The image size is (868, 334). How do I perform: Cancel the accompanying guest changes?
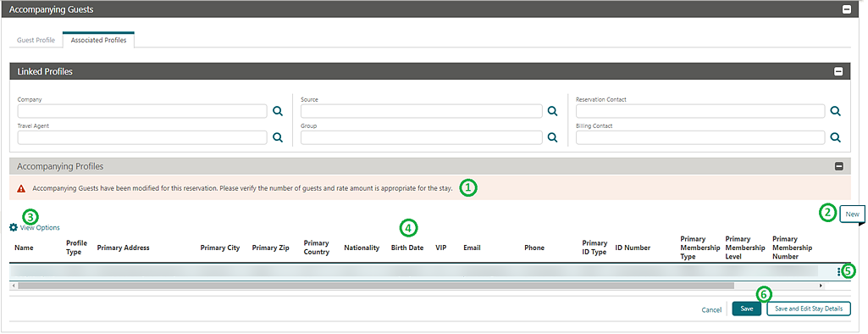(x=711, y=309)
